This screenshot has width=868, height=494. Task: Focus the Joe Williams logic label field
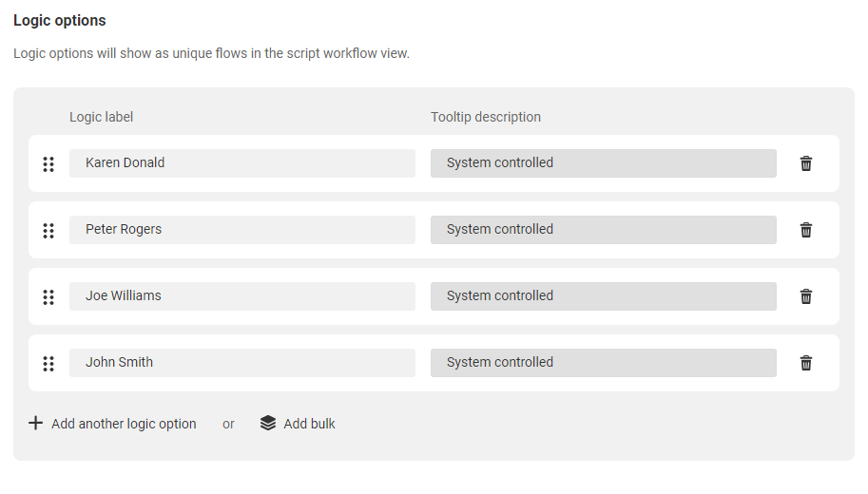click(241, 296)
